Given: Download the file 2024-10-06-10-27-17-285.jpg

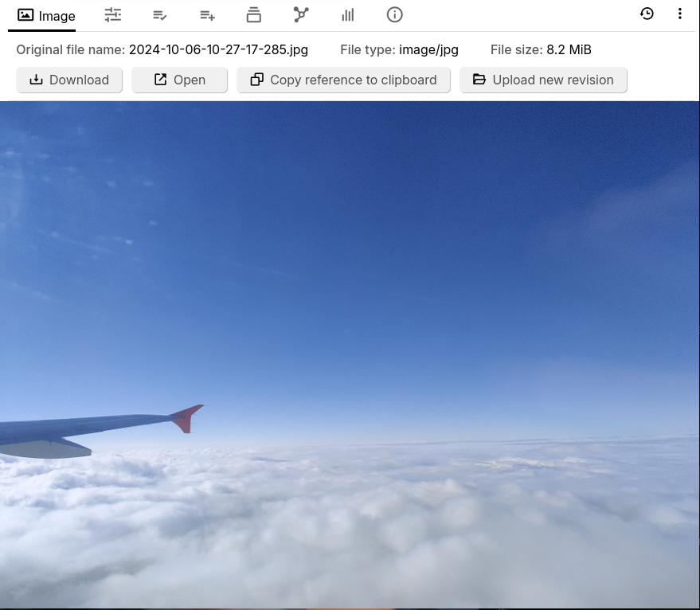Looking at the screenshot, I should [x=68, y=80].
